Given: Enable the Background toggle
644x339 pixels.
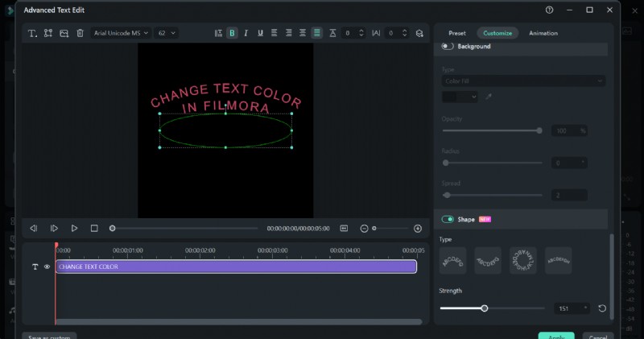Looking at the screenshot, I should (448, 46).
